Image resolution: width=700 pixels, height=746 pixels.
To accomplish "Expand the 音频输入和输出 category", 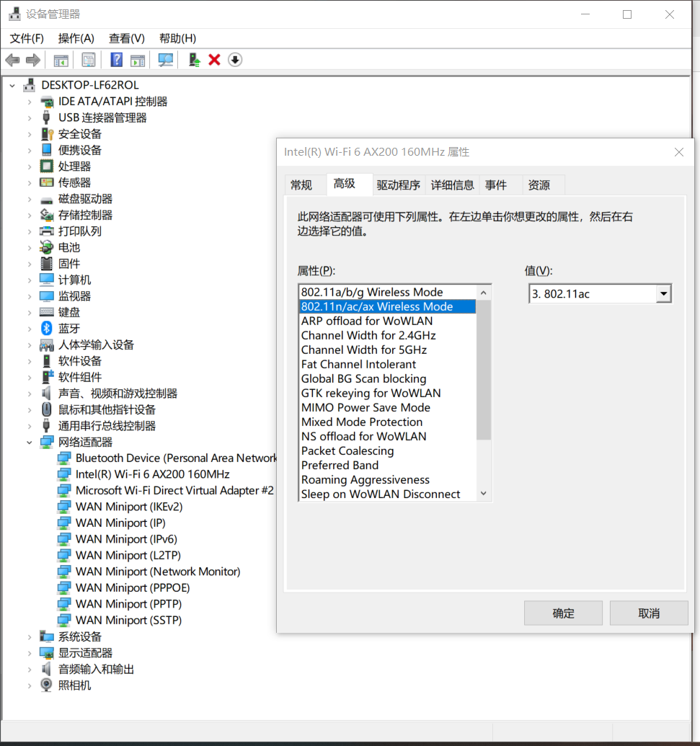I will click(30, 670).
